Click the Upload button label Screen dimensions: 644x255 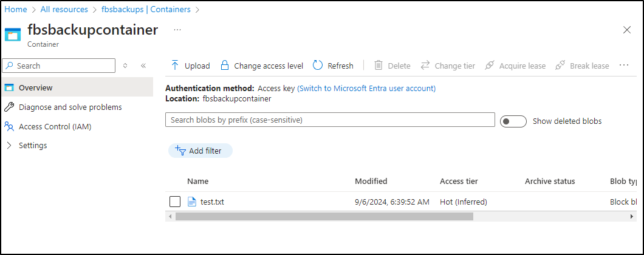click(x=197, y=66)
